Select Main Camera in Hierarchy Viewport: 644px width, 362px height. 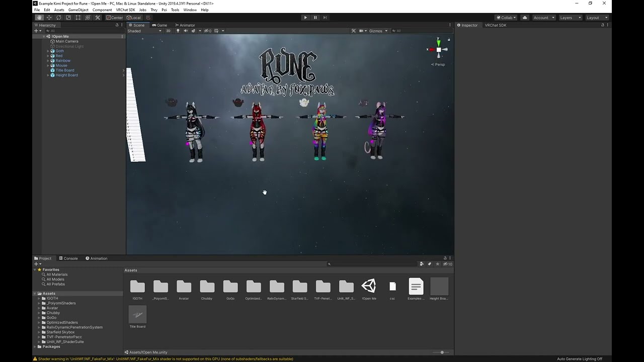(66, 42)
